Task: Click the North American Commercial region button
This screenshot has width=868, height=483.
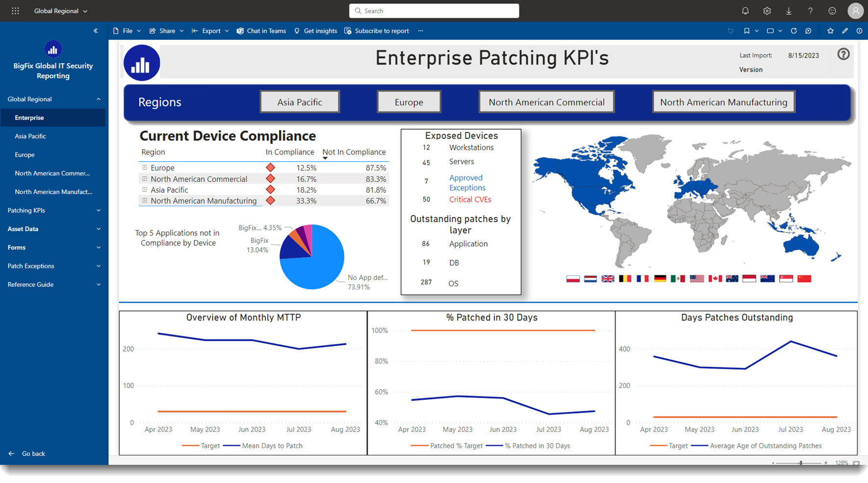Action: (x=546, y=102)
